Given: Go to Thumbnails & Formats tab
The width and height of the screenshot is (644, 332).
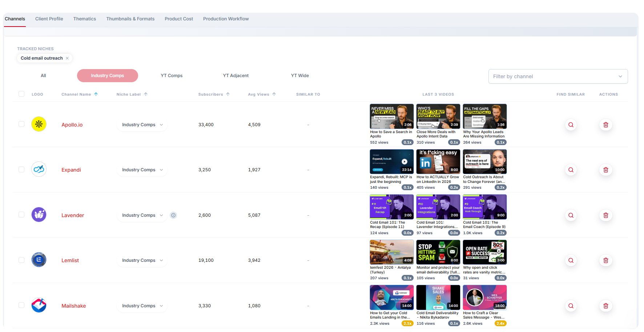Looking at the screenshot, I should (130, 19).
